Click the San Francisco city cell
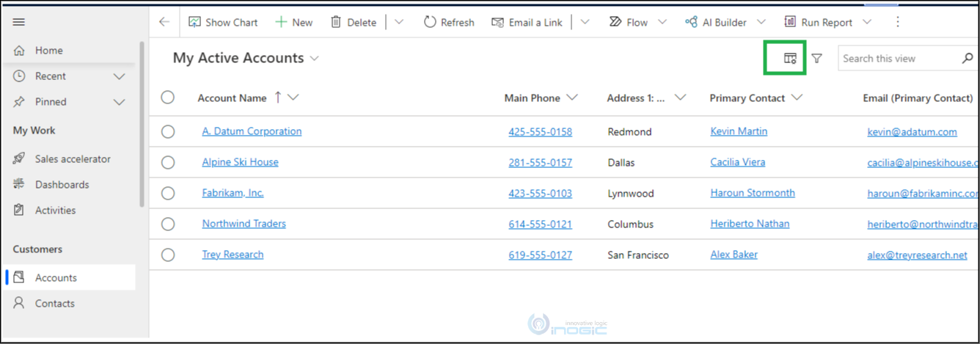 (x=638, y=255)
